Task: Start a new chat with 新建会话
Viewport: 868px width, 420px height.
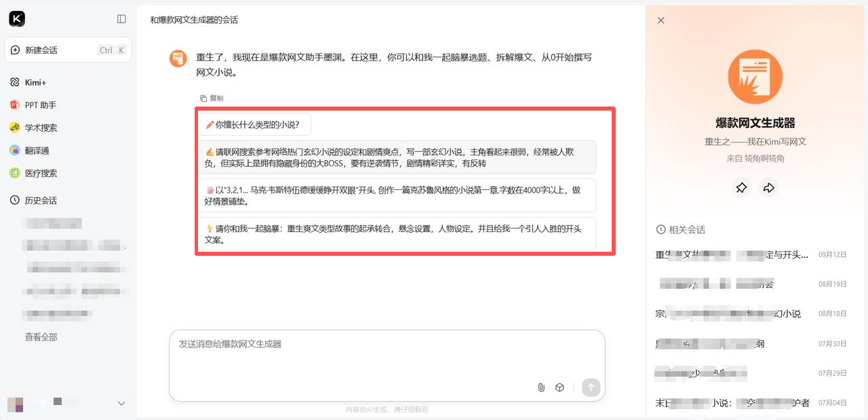Action: coord(68,50)
